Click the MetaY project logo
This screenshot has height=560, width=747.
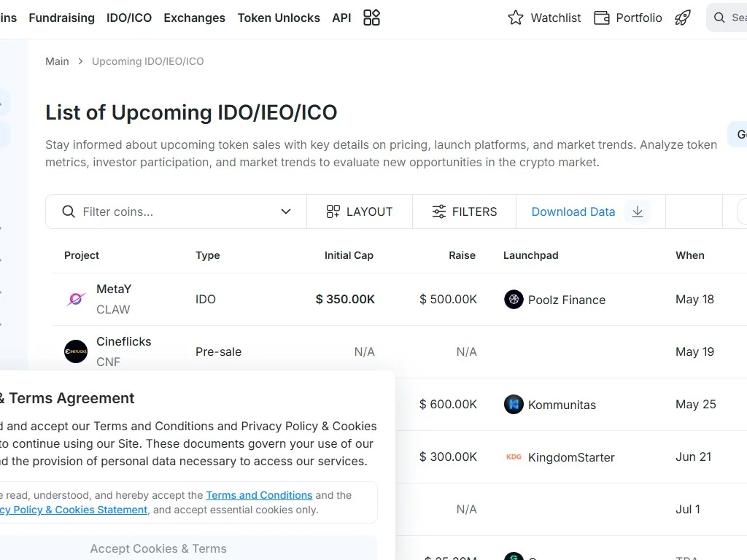[x=76, y=299]
